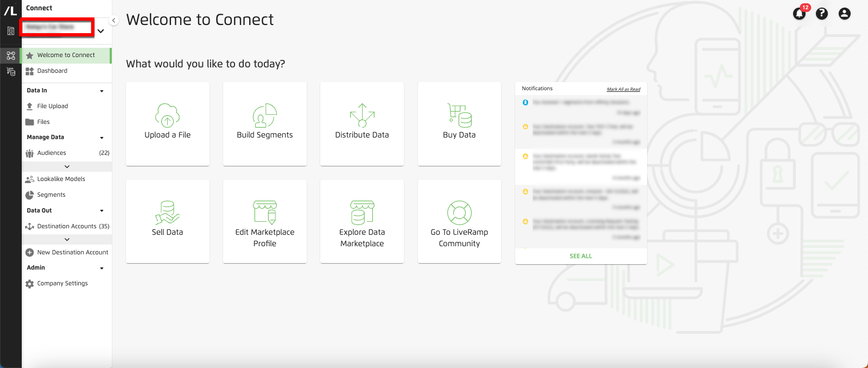The image size is (868, 368).
Task: Click the Files folder icon
Action: 30,122
